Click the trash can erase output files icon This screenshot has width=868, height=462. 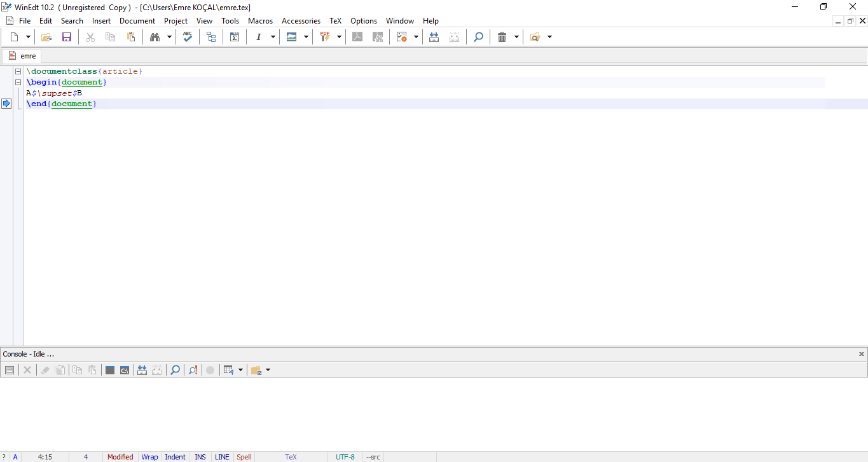pos(502,37)
